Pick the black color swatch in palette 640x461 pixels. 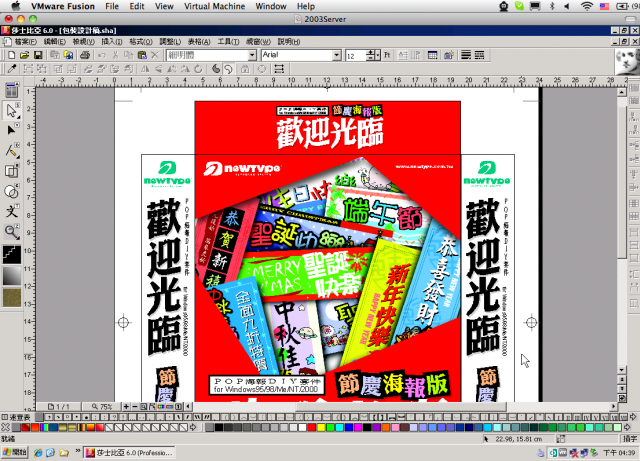coord(219,428)
